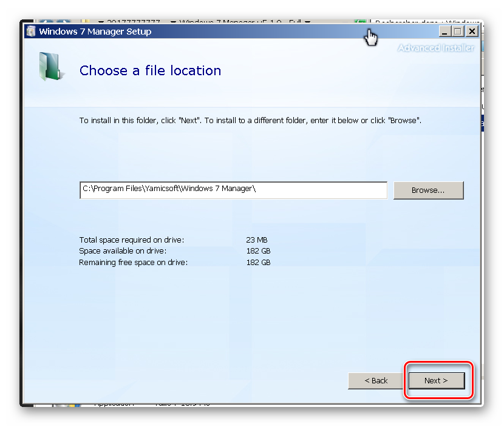Image resolution: width=504 pixels, height=427 pixels.
Task: Click the 'Choose a file location' heading
Action: pos(150,71)
